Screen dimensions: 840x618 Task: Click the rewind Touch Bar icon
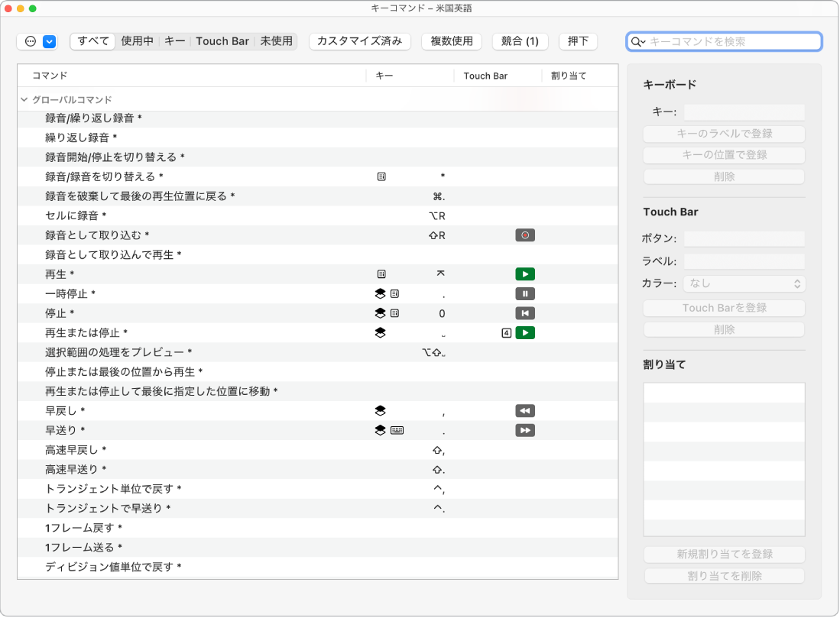525,411
